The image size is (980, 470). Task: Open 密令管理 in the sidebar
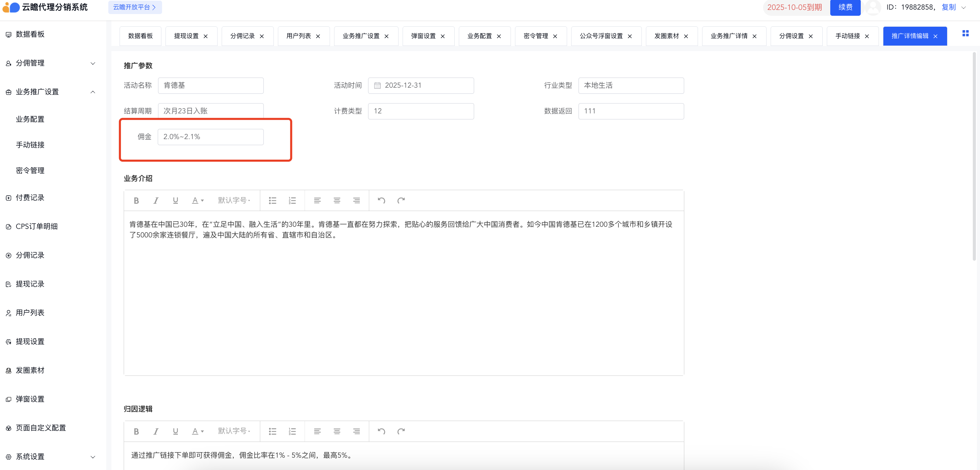pyautogui.click(x=30, y=170)
